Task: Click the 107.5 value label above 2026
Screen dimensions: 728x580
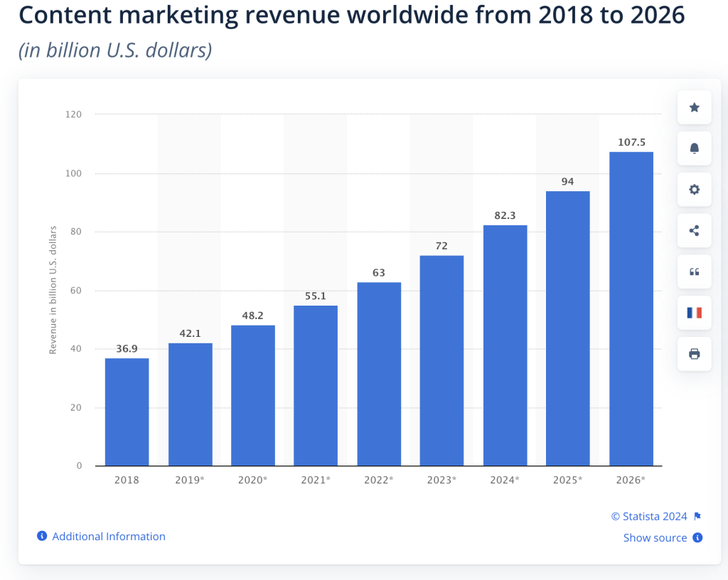Action: tap(630, 141)
